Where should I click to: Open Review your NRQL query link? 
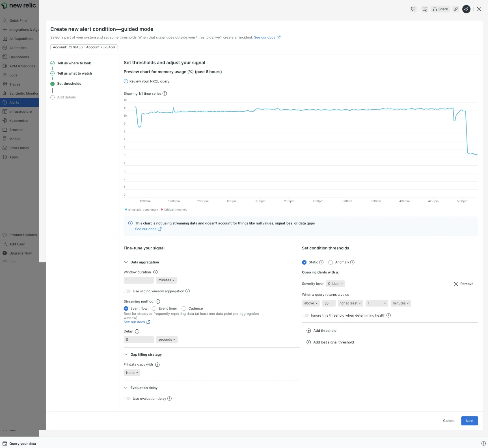point(149,81)
